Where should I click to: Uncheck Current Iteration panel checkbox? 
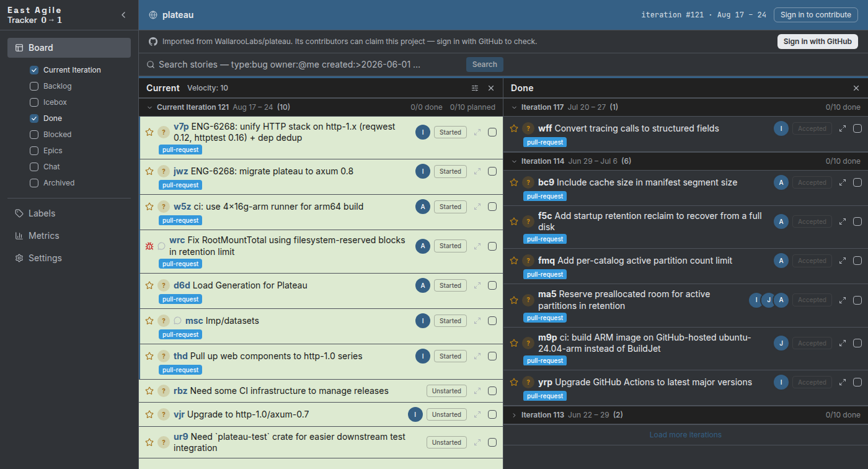coord(34,70)
